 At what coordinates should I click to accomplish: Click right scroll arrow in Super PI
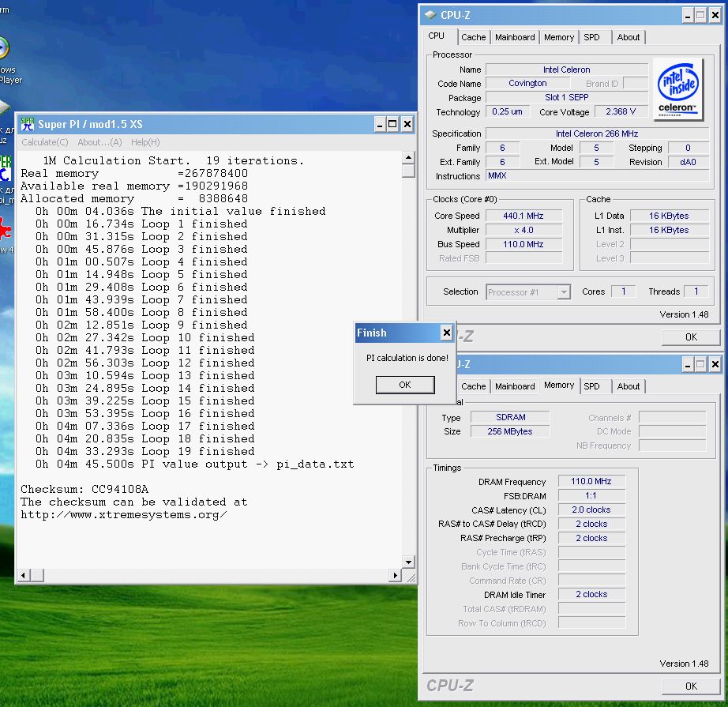click(x=395, y=576)
